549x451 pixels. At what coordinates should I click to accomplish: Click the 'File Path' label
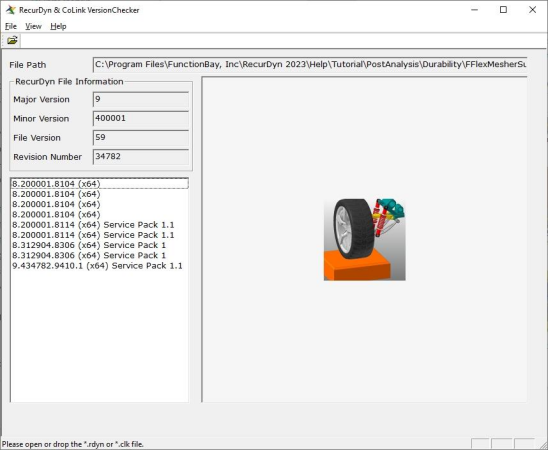pos(28,65)
